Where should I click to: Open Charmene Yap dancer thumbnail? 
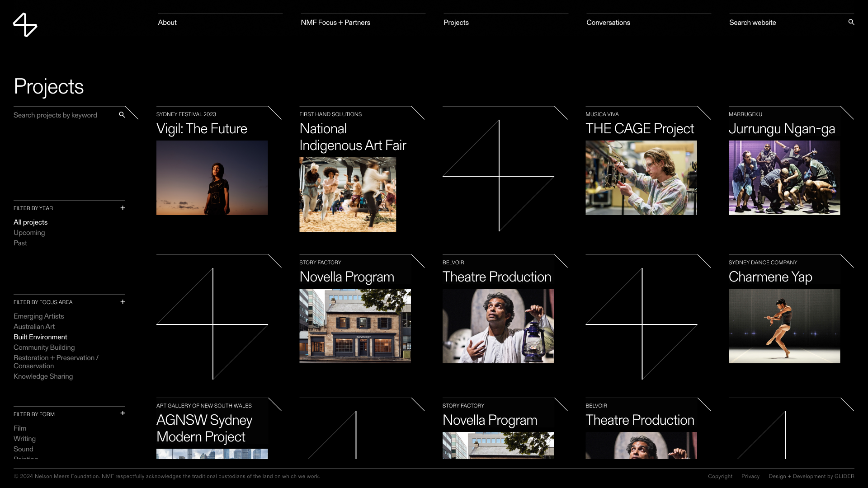point(784,326)
